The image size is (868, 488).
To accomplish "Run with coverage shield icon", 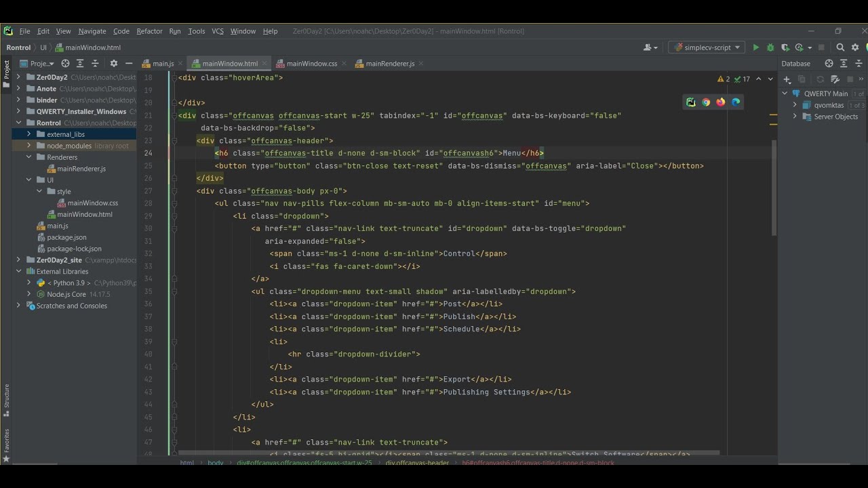I will pyautogui.click(x=785, y=47).
